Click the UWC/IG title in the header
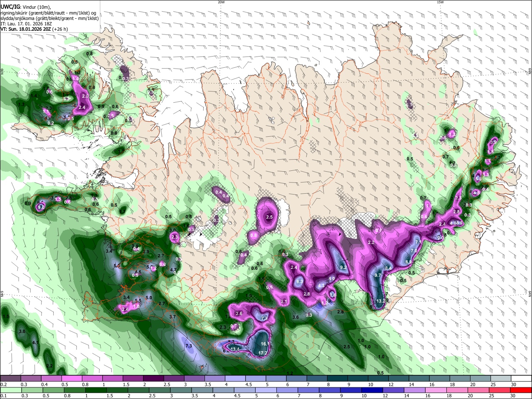Image resolution: width=532 pixels, height=399 pixels. coord(10,6)
